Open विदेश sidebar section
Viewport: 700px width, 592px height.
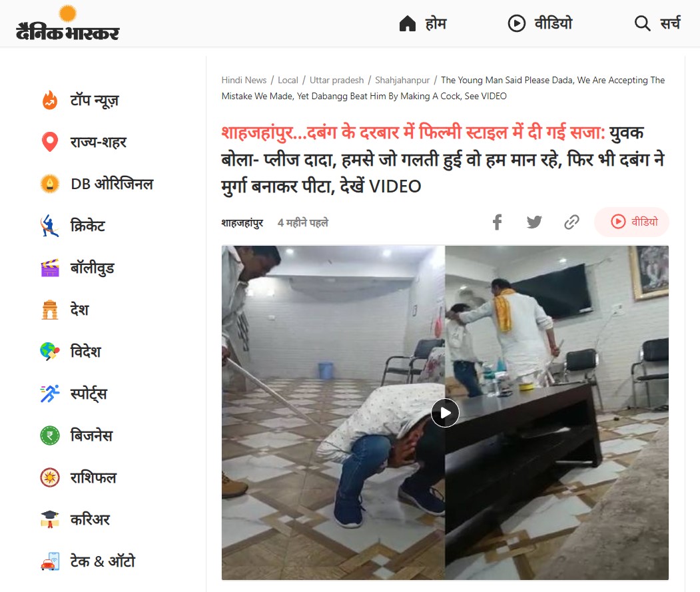(x=86, y=352)
